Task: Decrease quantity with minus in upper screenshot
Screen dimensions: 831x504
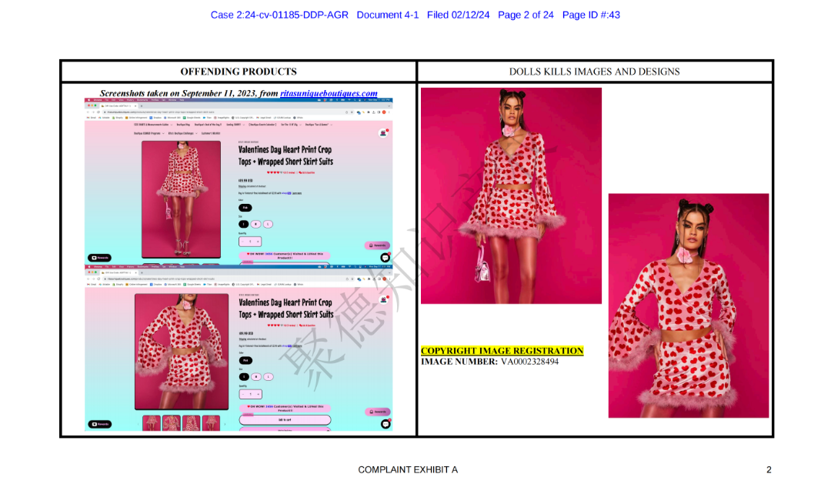Action: click(x=242, y=242)
